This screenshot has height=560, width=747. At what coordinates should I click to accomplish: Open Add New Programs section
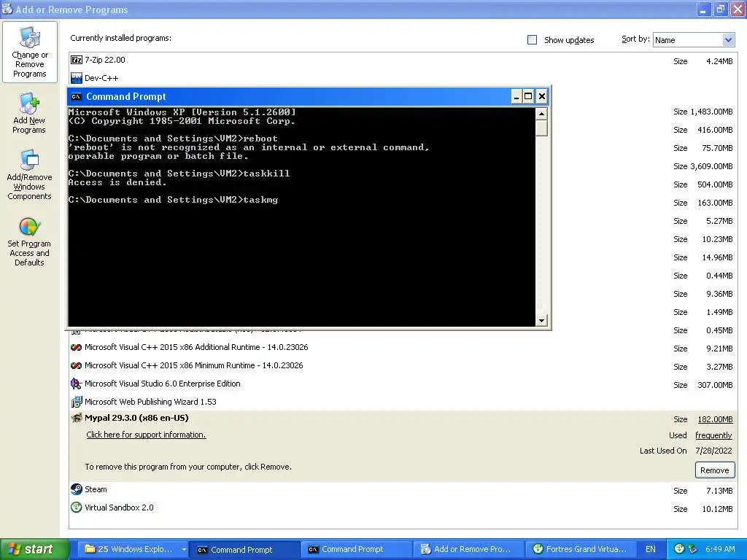[x=29, y=113]
